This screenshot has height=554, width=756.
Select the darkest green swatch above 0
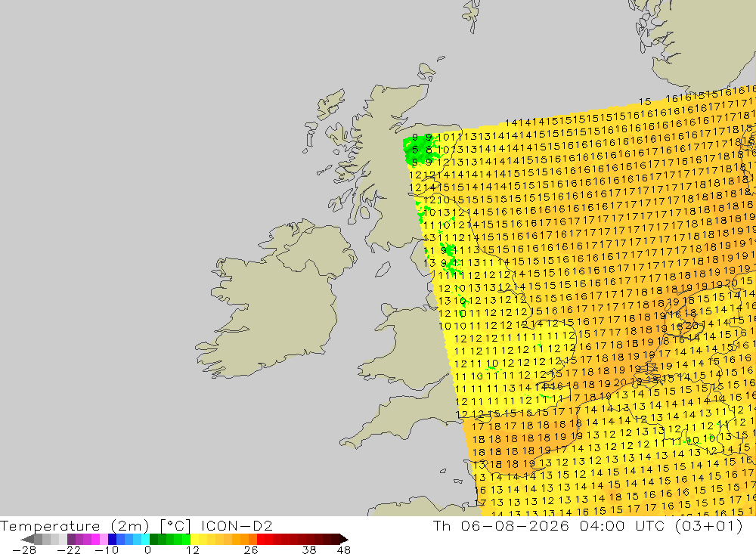(x=153, y=539)
